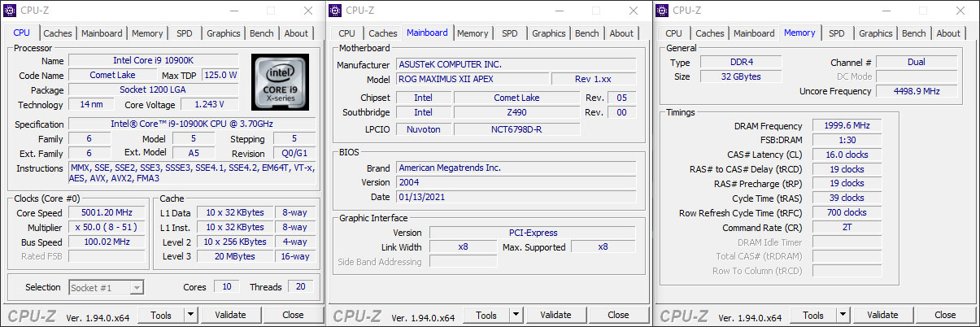Select the Mainboard tab in the right window
The image size is (980, 327).
pyautogui.click(x=754, y=33)
